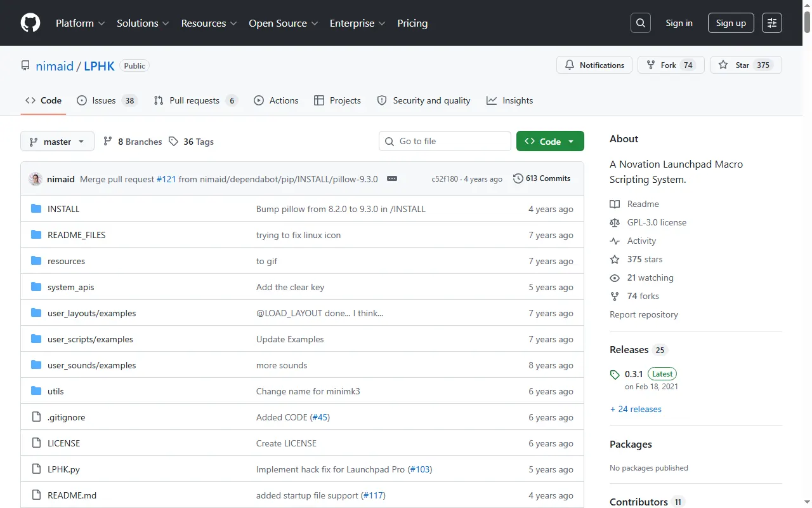Click the Sign in link
Image resolution: width=812 pixels, height=508 pixels.
click(679, 23)
